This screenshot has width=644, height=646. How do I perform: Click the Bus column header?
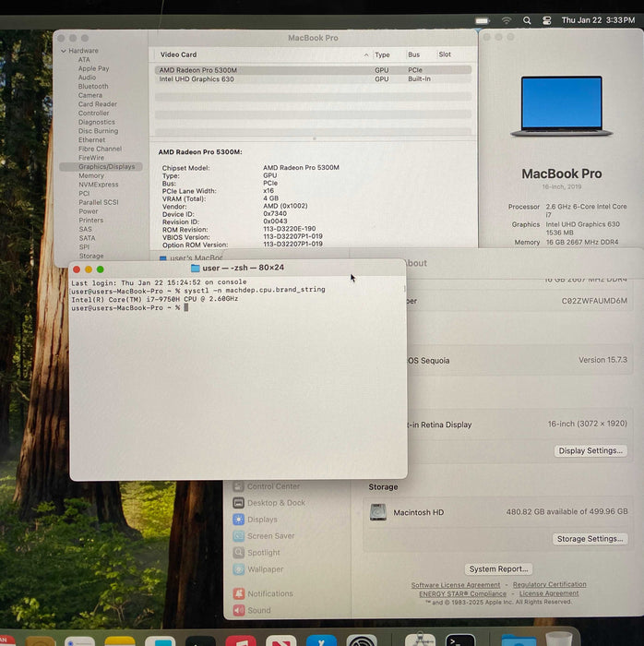tap(414, 54)
